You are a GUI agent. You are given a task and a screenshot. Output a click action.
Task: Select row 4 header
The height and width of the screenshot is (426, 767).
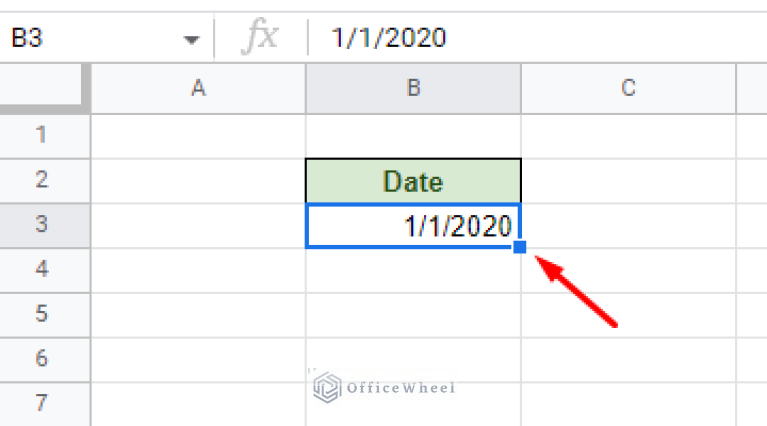42,270
